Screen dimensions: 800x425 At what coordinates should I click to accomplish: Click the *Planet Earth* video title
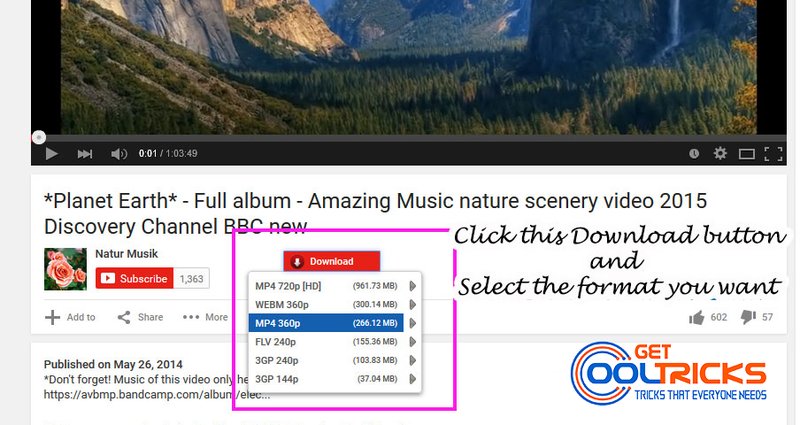pyautogui.click(x=376, y=214)
